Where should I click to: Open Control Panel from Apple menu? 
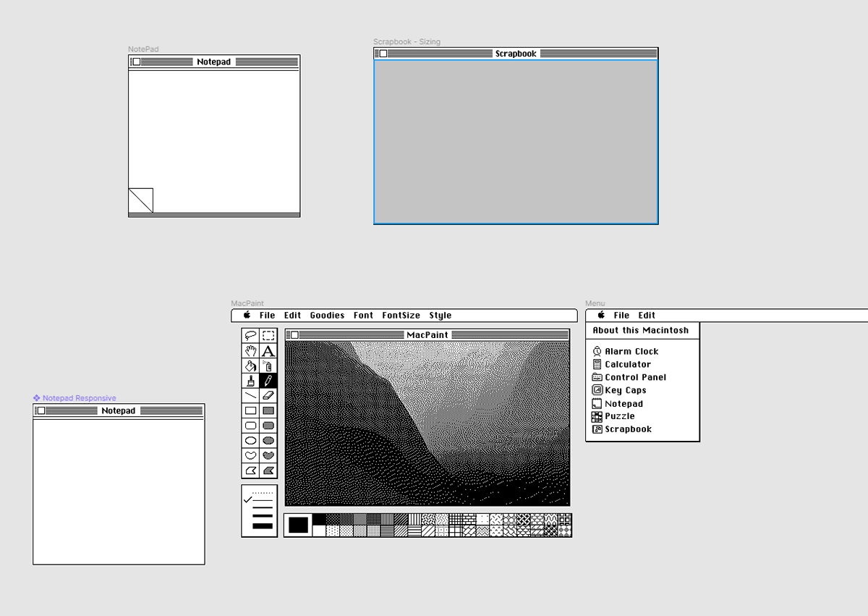pos(629,377)
